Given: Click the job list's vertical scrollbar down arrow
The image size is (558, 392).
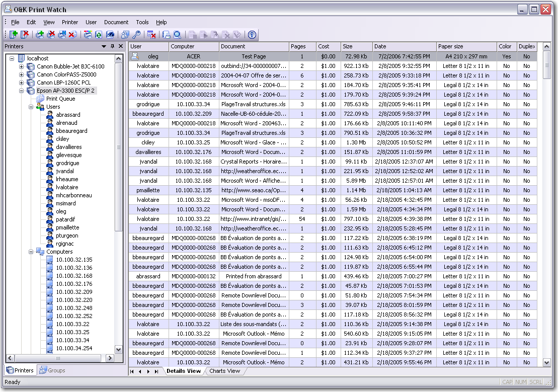Looking at the screenshot, I should [547, 362].
